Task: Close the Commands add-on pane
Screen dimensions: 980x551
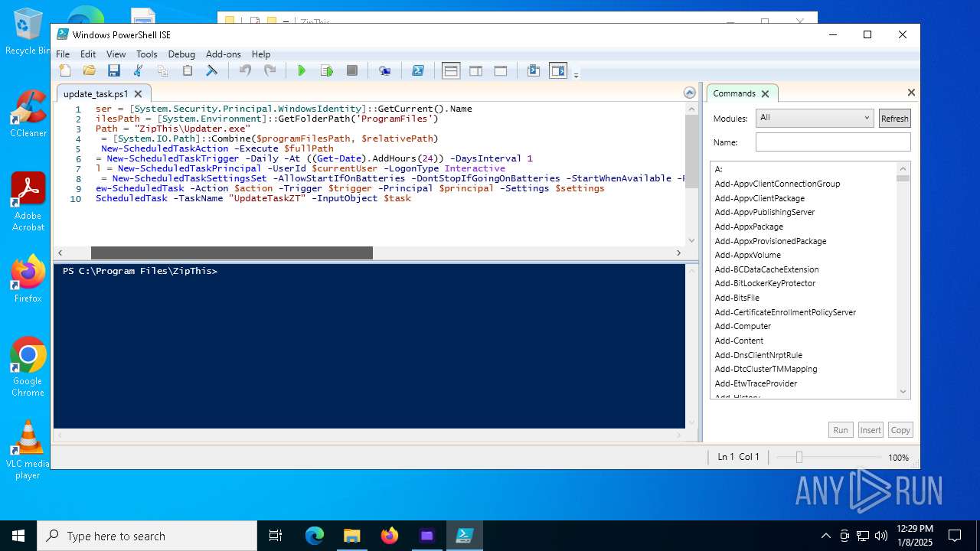Action: pos(911,93)
